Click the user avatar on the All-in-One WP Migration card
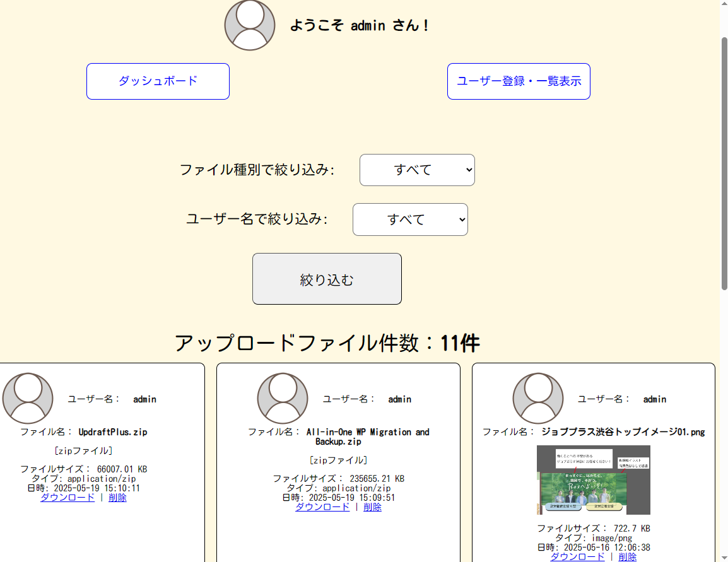Screen dimensions: 728x562 pyautogui.click(x=283, y=398)
